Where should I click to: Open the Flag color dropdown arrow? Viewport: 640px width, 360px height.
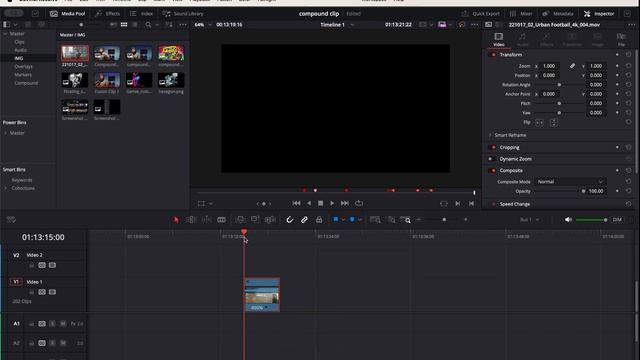click(343, 220)
